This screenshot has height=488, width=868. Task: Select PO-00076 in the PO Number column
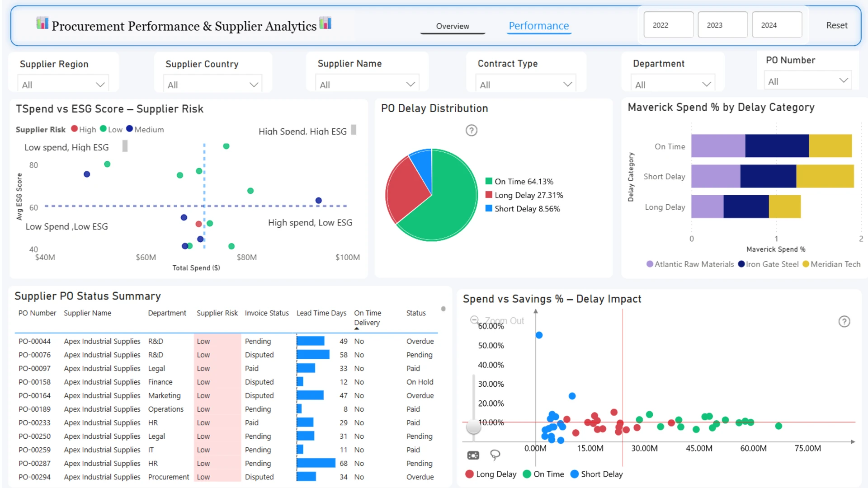tap(34, 355)
